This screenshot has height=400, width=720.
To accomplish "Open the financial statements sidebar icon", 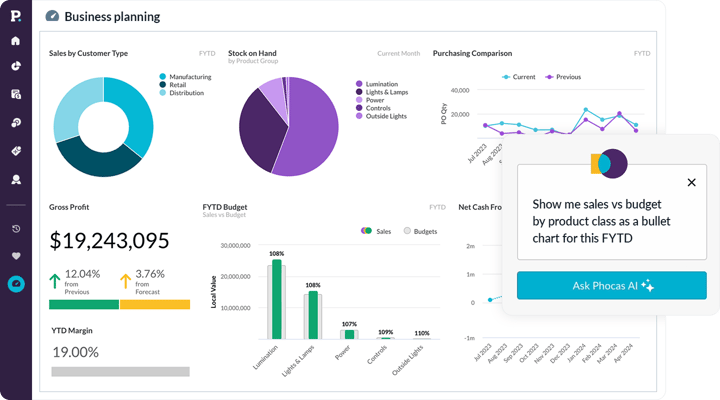I will (x=16, y=94).
